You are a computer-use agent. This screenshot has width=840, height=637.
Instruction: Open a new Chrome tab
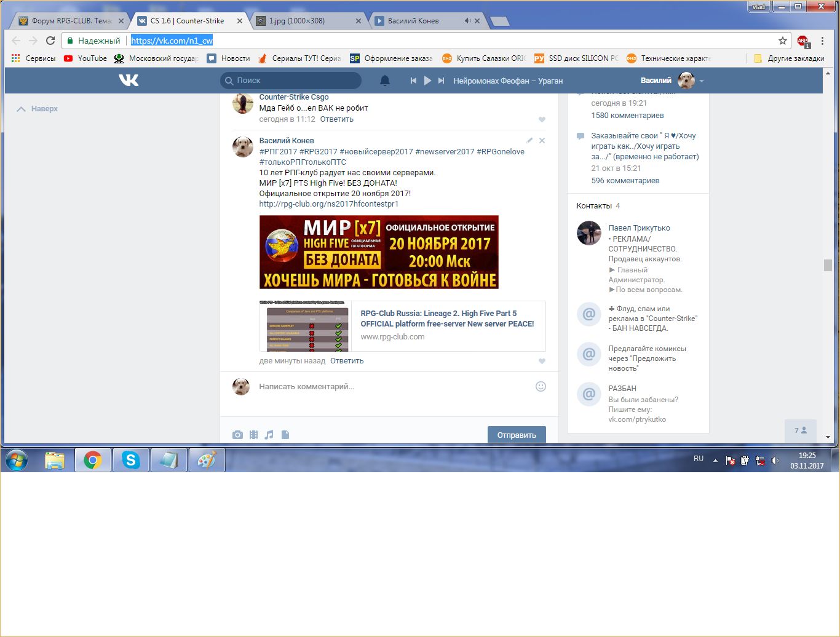click(499, 22)
